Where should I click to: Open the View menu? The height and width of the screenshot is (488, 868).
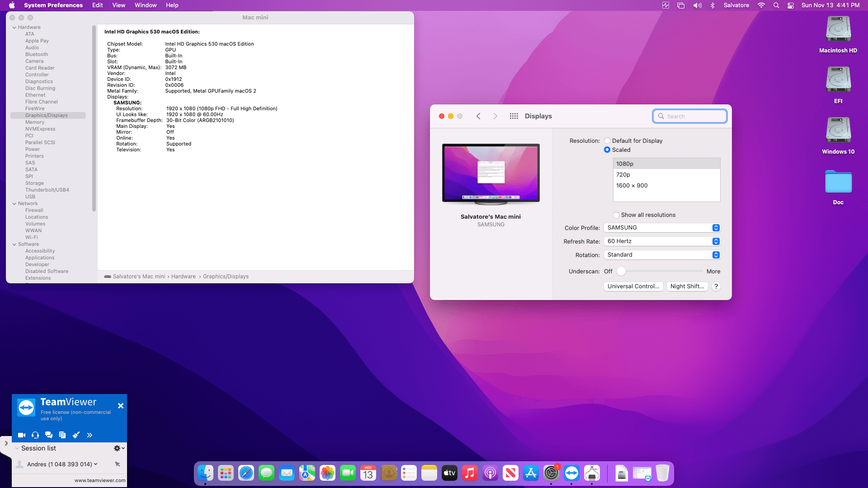click(x=118, y=5)
